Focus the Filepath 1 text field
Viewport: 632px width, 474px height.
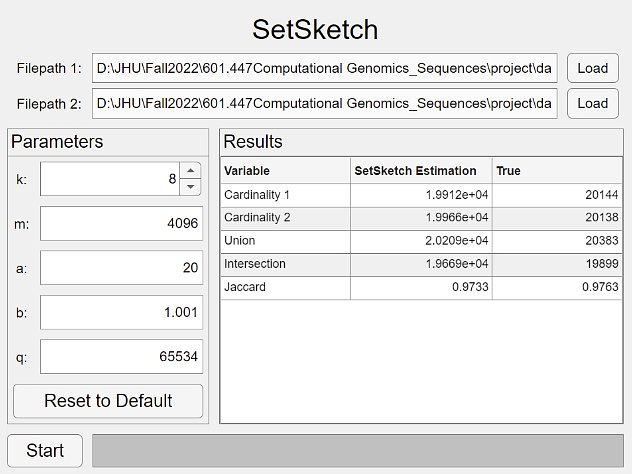[324, 68]
